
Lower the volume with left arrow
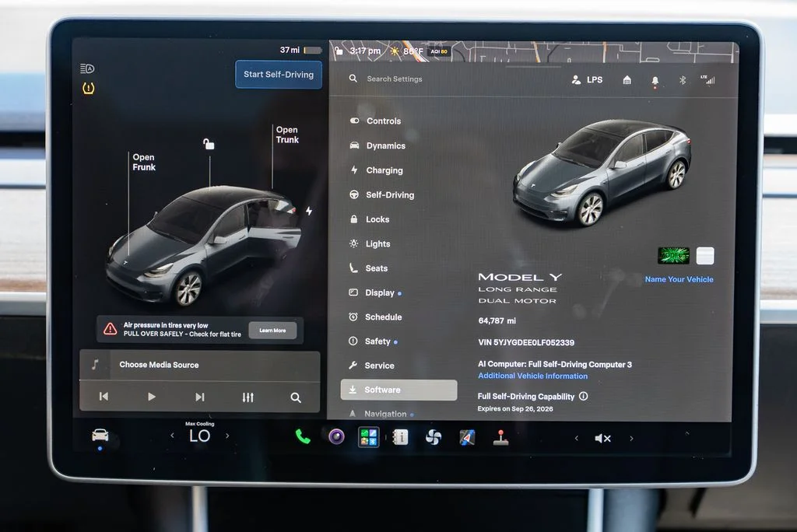[x=577, y=438]
